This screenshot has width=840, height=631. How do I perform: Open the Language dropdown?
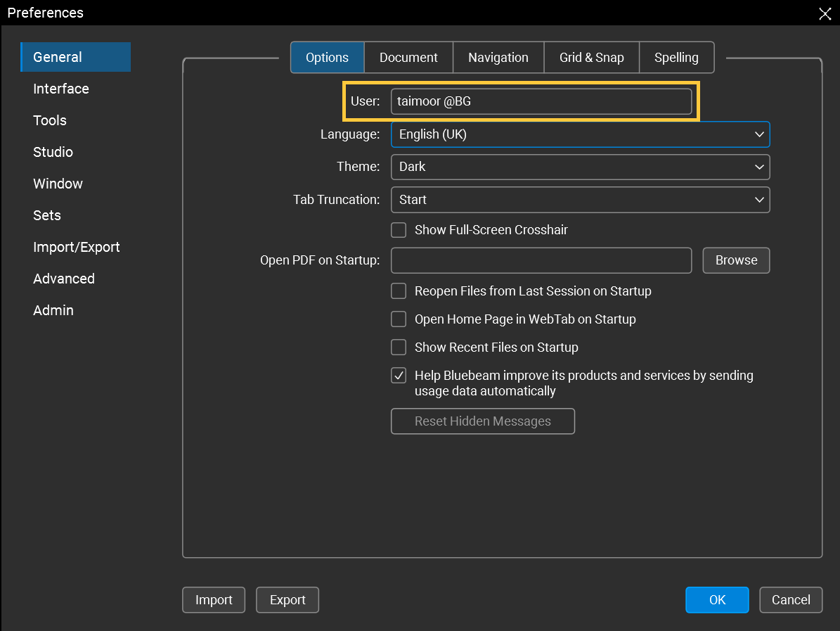pos(758,134)
